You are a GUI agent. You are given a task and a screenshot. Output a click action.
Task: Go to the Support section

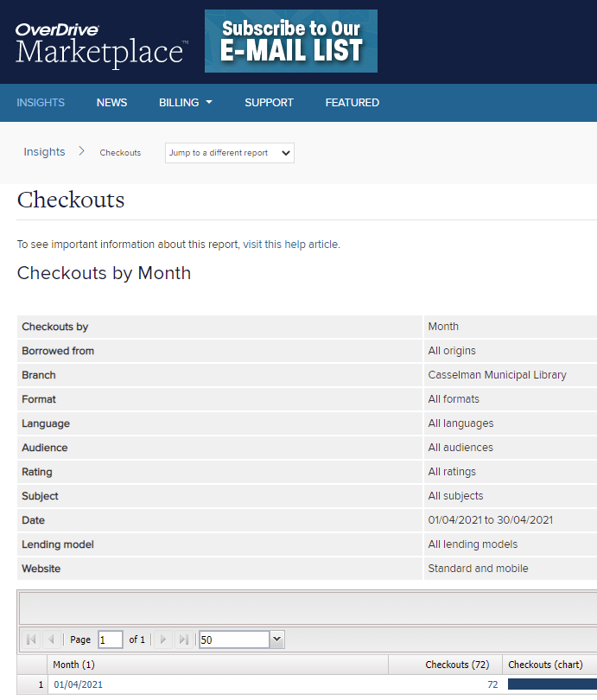click(269, 102)
